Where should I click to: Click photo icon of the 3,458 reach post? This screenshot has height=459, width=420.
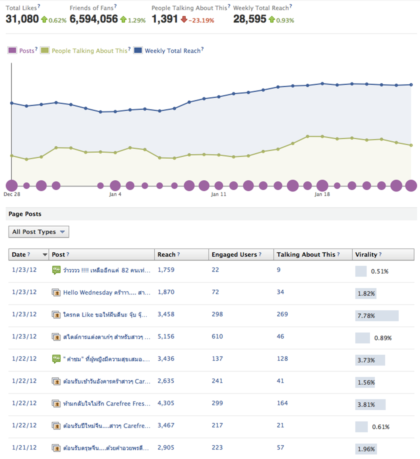[56, 314]
